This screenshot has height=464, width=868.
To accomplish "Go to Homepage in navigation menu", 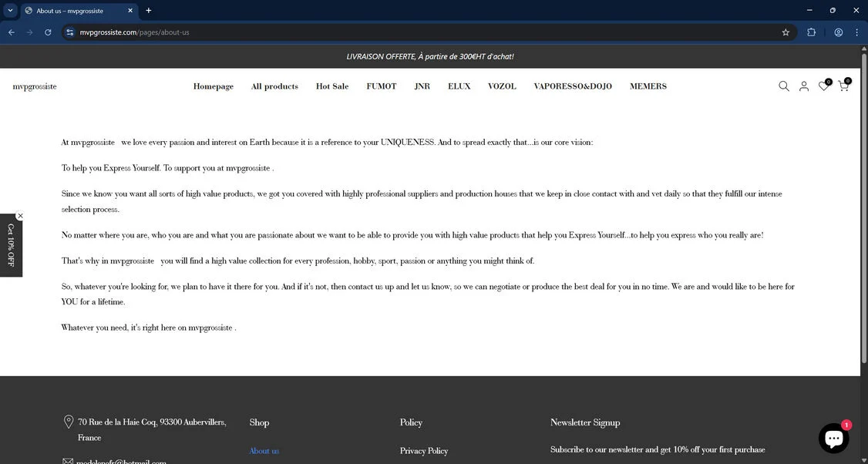I will click(x=213, y=86).
